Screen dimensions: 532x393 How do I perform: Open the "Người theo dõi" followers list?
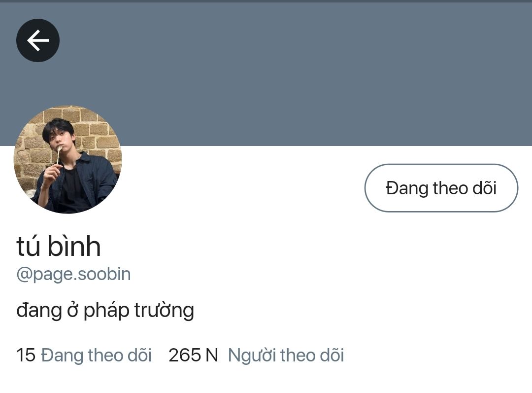tap(286, 356)
